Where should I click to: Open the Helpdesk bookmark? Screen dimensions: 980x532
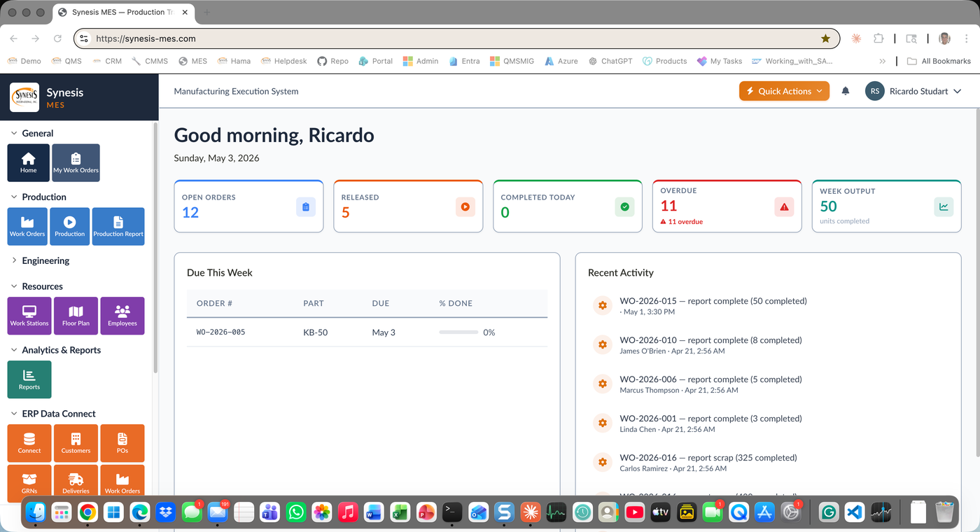284,61
